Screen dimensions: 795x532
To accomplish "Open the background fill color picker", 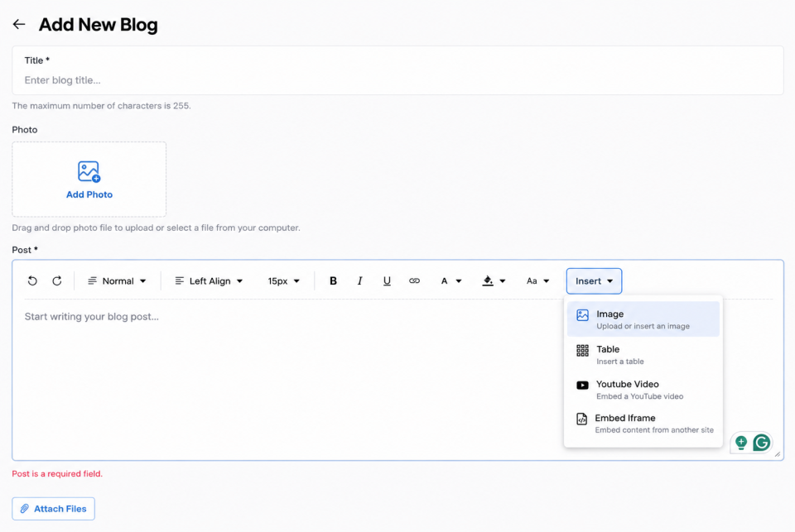I will pyautogui.click(x=494, y=280).
